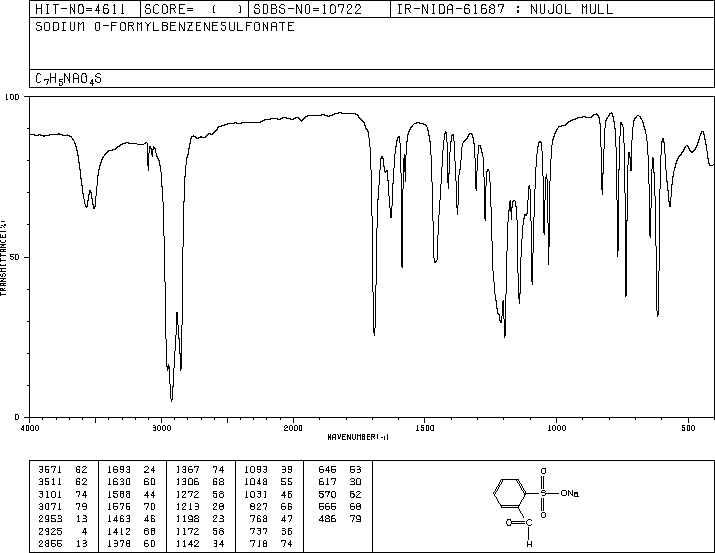Click the 1000 x-axis tick label
The width and height of the screenshot is (715, 553).
(x=556, y=428)
